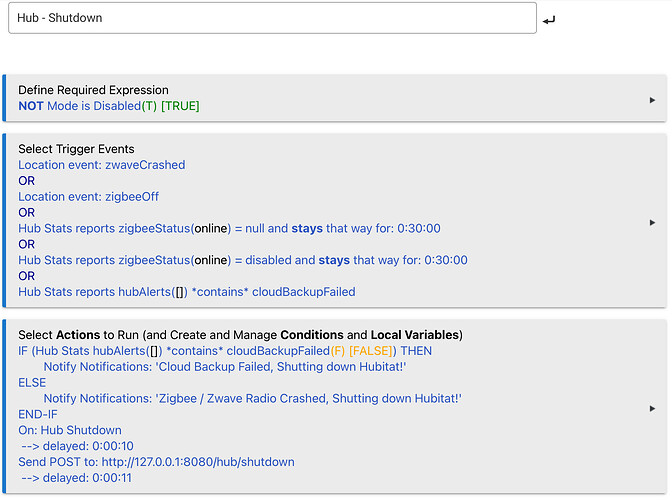This screenshot has width=672, height=500.
Task: Click the 'On: Hub Shutdown' action
Action: tap(70, 430)
